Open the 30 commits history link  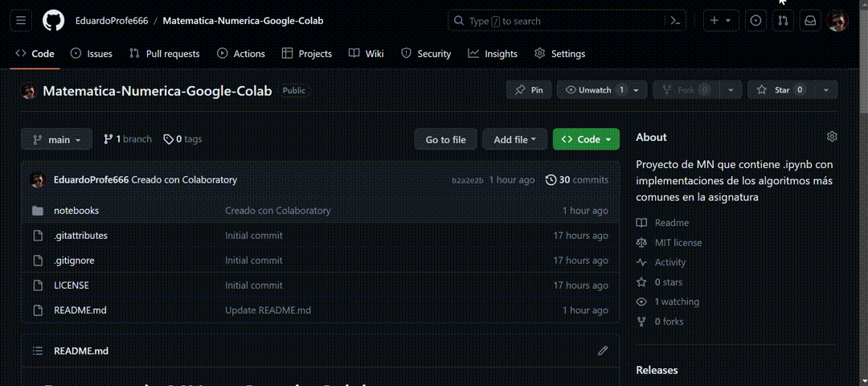[577, 180]
